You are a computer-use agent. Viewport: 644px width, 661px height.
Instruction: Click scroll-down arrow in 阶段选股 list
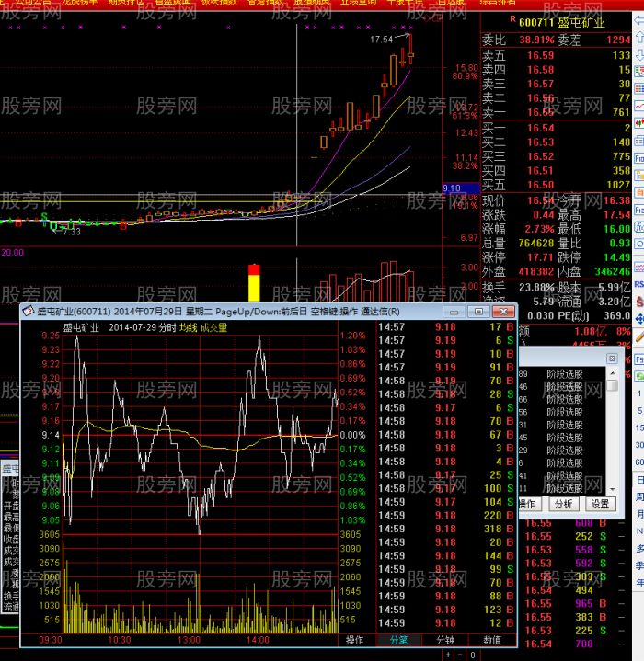tap(613, 489)
